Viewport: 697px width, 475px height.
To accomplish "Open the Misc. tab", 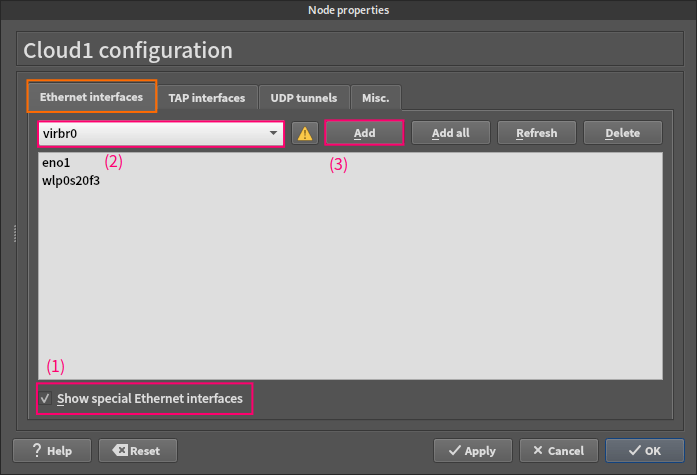I will click(x=376, y=97).
